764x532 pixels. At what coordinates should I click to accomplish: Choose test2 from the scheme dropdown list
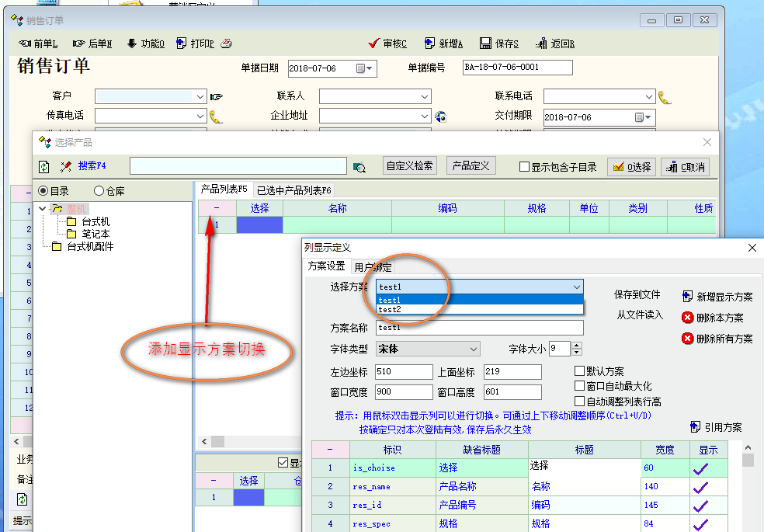390,310
